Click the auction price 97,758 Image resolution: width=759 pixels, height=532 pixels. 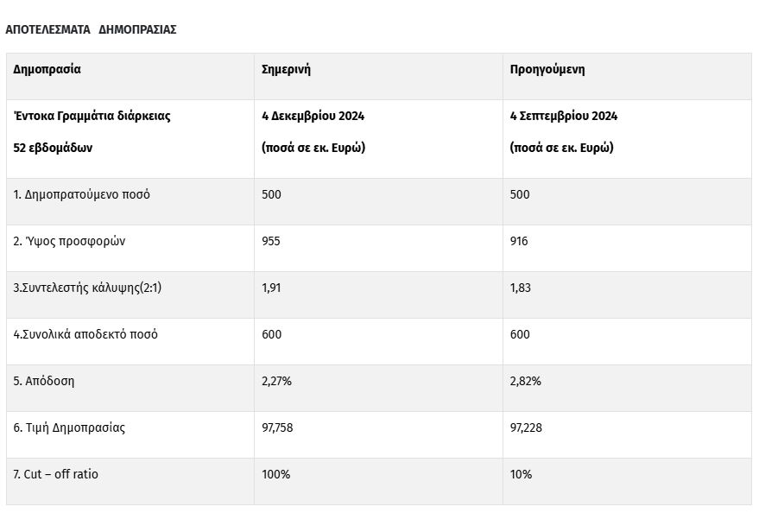point(280,427)
